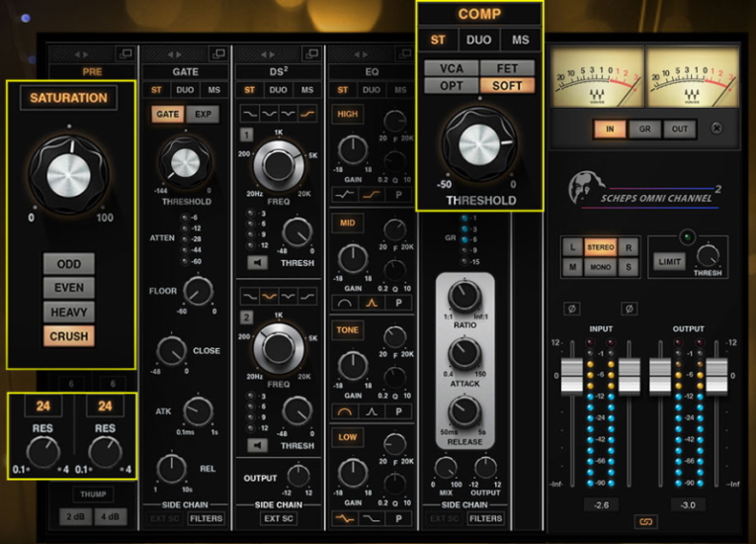This screenshot has width=756, height=544.
Task: Open the DS² module expand-window icon
Action: tap(312, 53)
